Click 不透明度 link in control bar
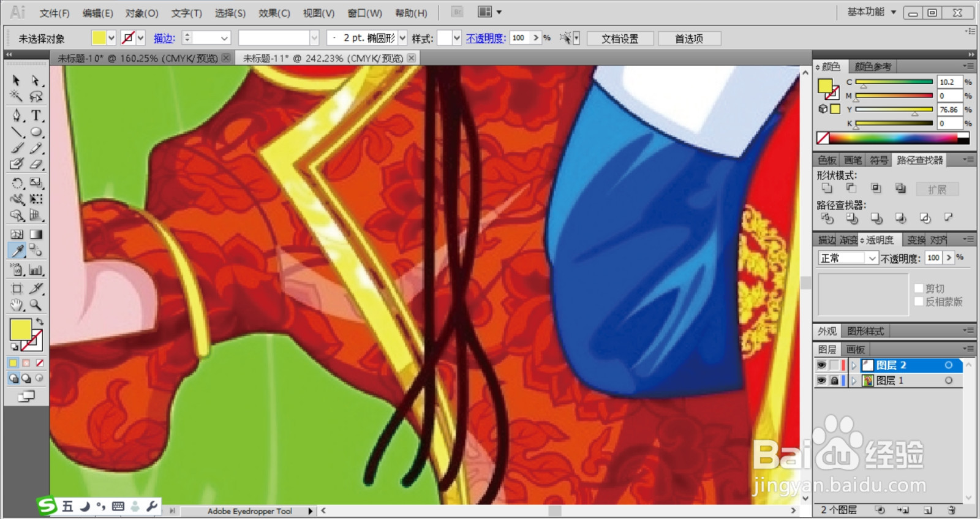 [486, 38]
